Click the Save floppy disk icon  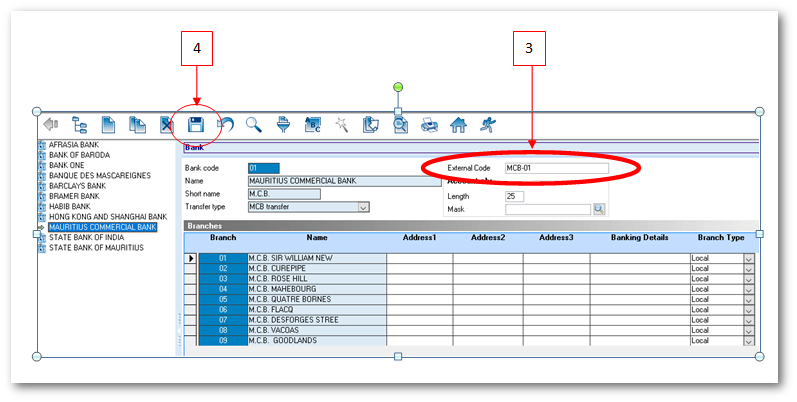[197, 125]
